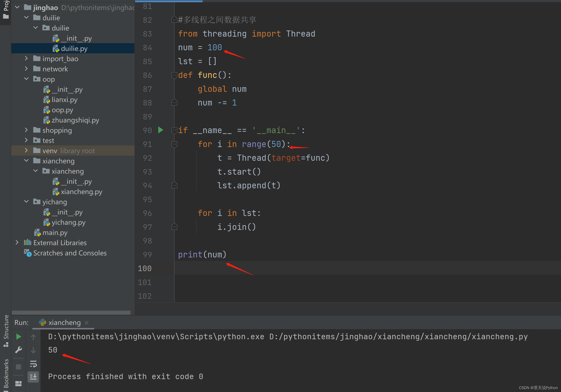Click the xiancheng.py path in console
The width and height of the screenshot is (561, 392).
click(x=399, y=337)
